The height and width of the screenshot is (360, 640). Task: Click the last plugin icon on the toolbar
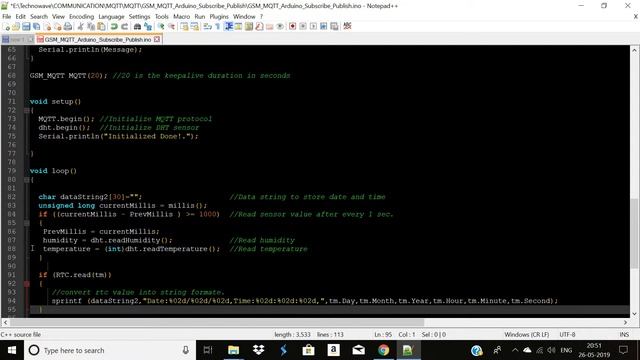(347, 27)
